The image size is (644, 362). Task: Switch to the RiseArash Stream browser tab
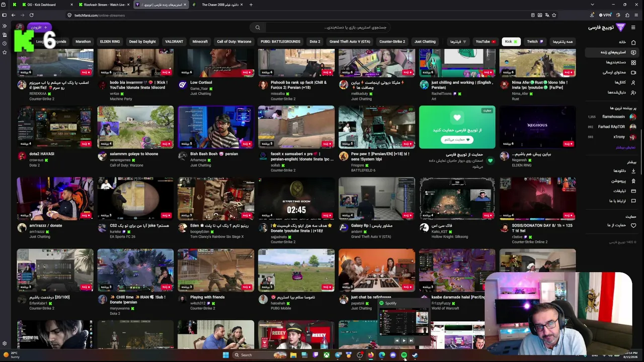click(104, 5)
